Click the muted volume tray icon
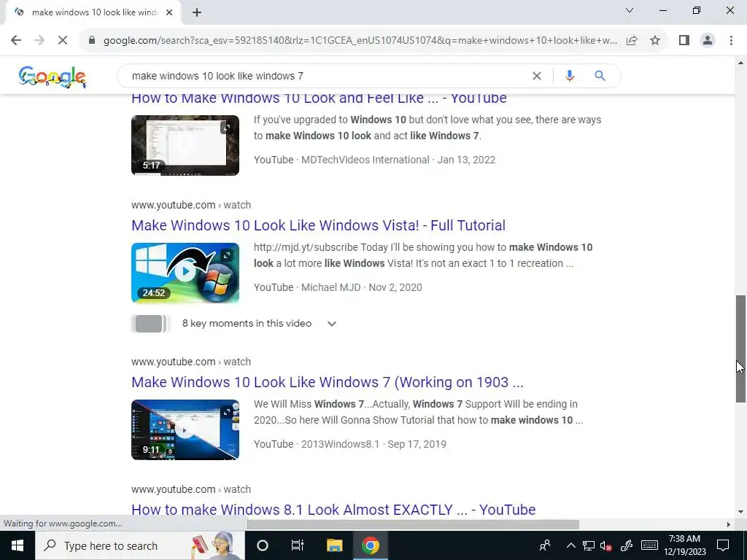The width and height of the screenshot is (747, 560). [x=606, y=545]
